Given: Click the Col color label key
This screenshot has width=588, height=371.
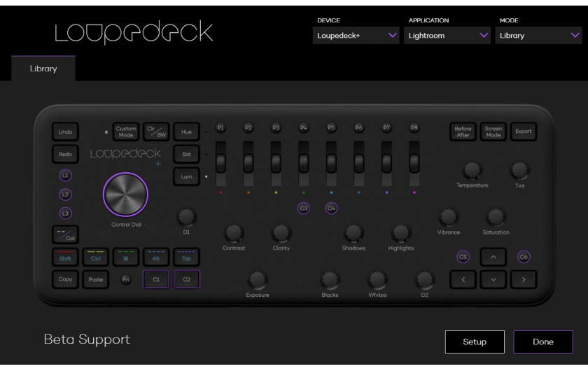Looking at the screenshot, I should (x=65, y=234).
